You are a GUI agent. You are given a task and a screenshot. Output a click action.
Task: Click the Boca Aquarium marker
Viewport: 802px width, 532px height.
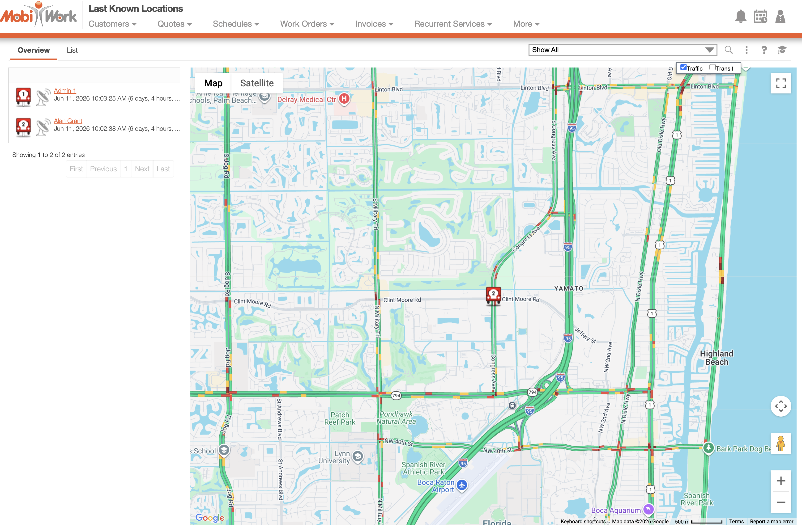648,509
